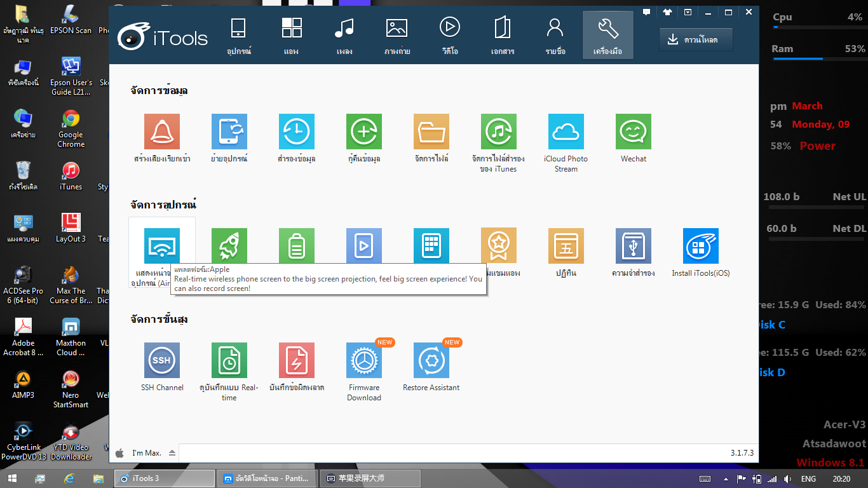Click the ดาวน์โหลด download button
The width and height of the screenshot is (868, 488).
[696, 39]
